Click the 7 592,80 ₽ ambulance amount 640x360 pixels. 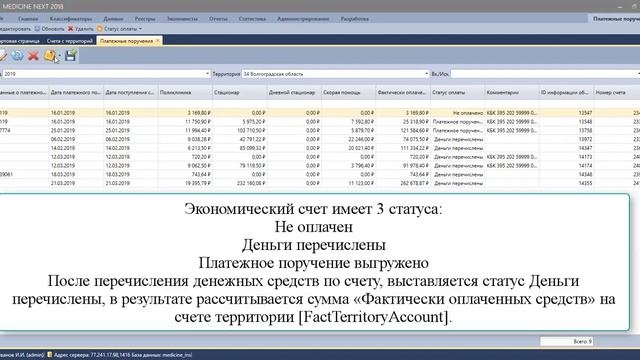click(x=362, y=122)
